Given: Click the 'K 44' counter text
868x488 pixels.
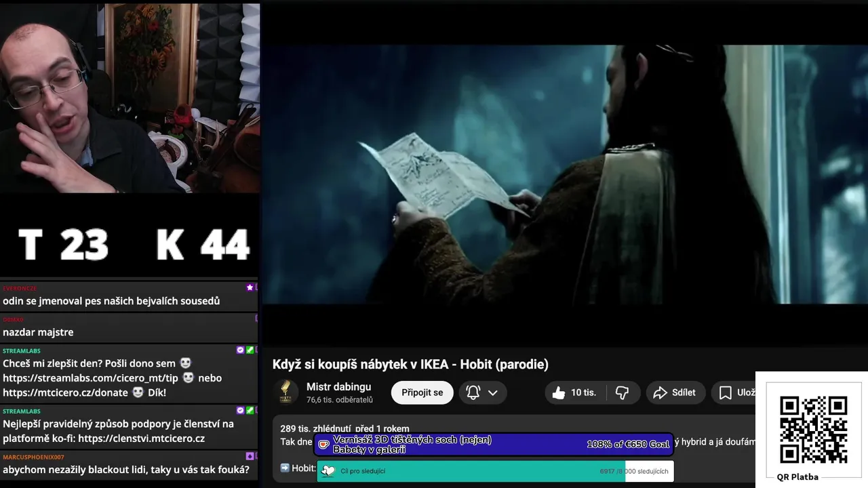Looking at the screenshot, I should point(203,245).
